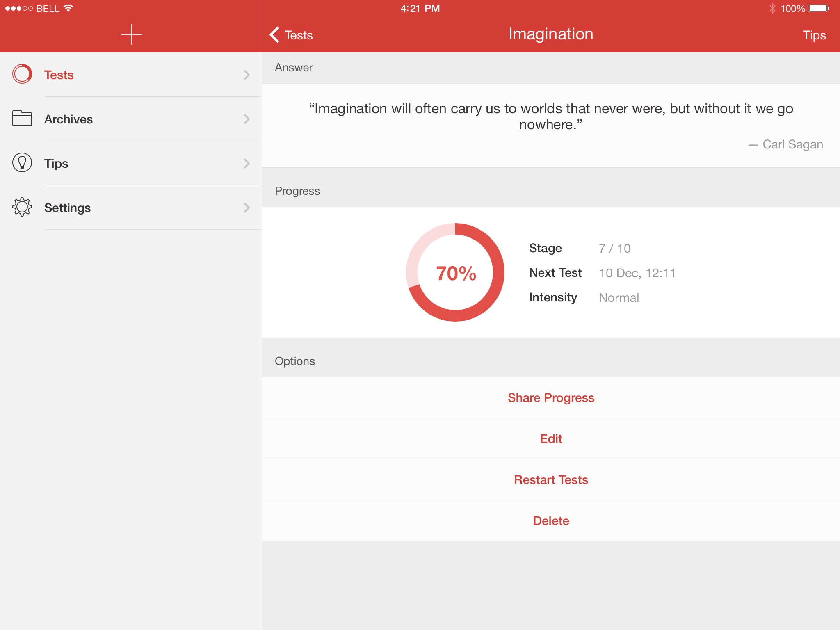The image size is (840, 630).
Task: Tap the Delete option
Action: point(551,520)
